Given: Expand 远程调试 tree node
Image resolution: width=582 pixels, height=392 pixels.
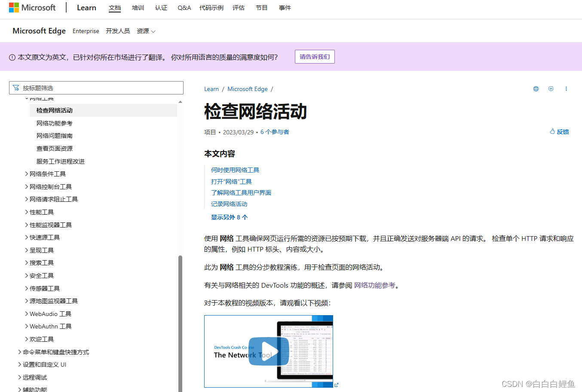Looking at the screenshot, I should 20,377.
